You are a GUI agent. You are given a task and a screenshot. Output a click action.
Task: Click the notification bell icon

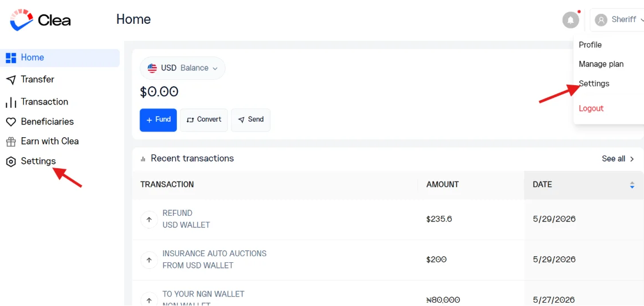point(570,20)
